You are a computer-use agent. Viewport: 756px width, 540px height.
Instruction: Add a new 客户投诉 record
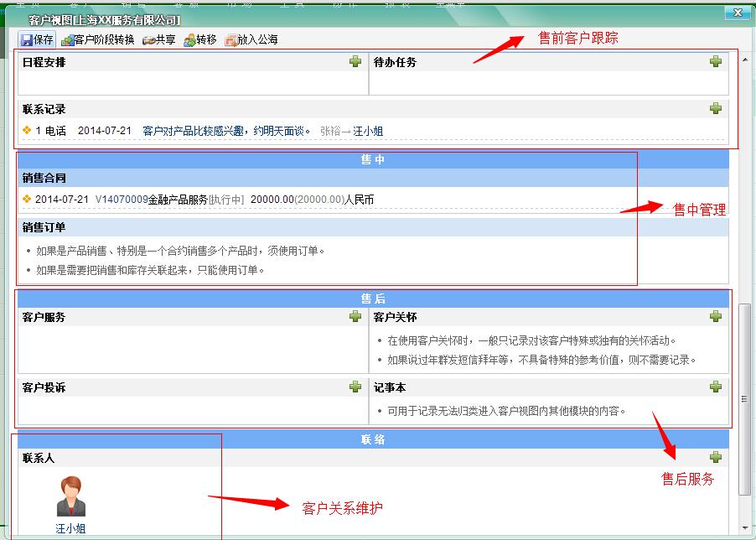coord(355,387)
